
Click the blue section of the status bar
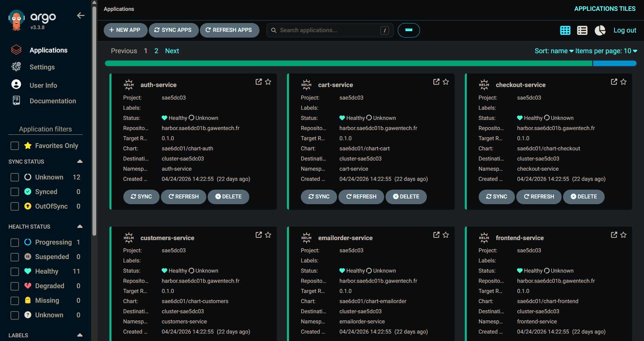(x=615, y=63)
